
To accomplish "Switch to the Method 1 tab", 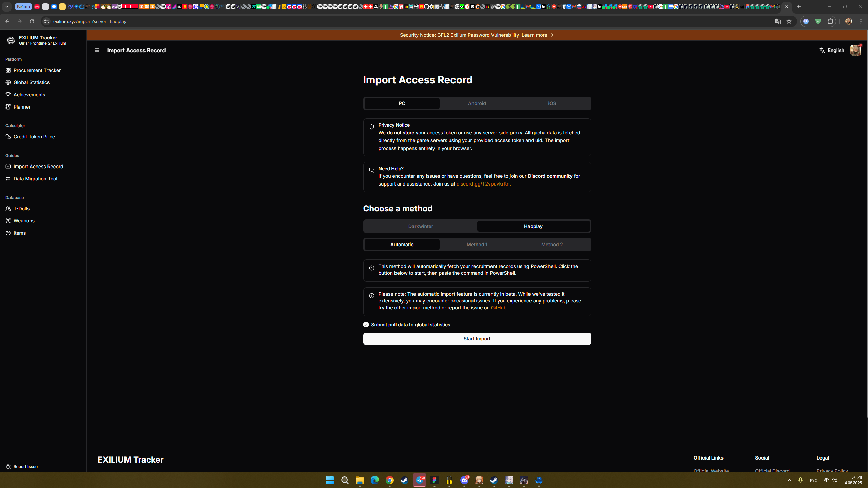I will (x=477, y=245).
